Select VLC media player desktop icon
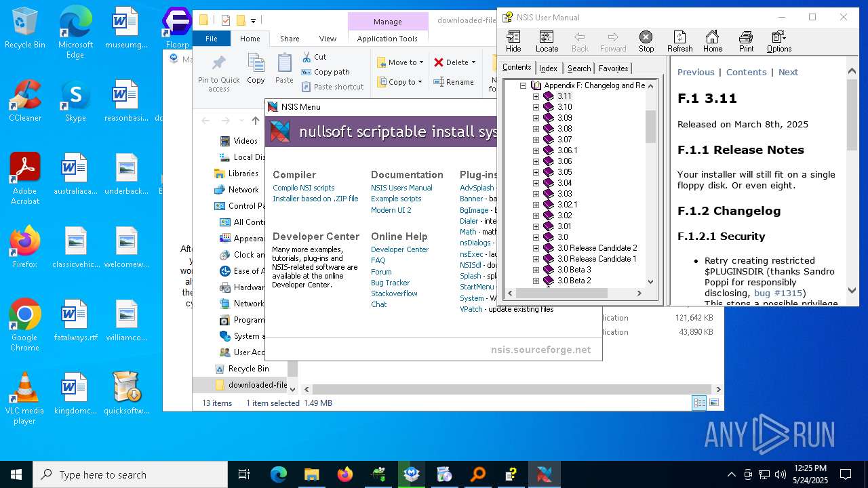 (x=25, y=399)
